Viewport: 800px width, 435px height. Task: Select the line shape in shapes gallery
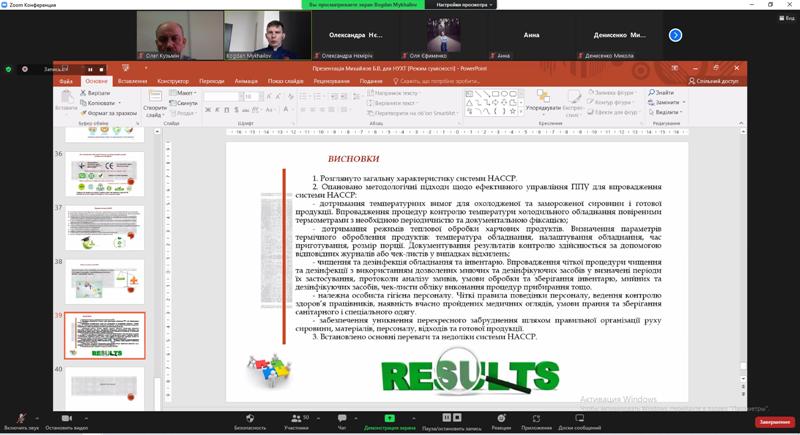[x=478, y=94]
